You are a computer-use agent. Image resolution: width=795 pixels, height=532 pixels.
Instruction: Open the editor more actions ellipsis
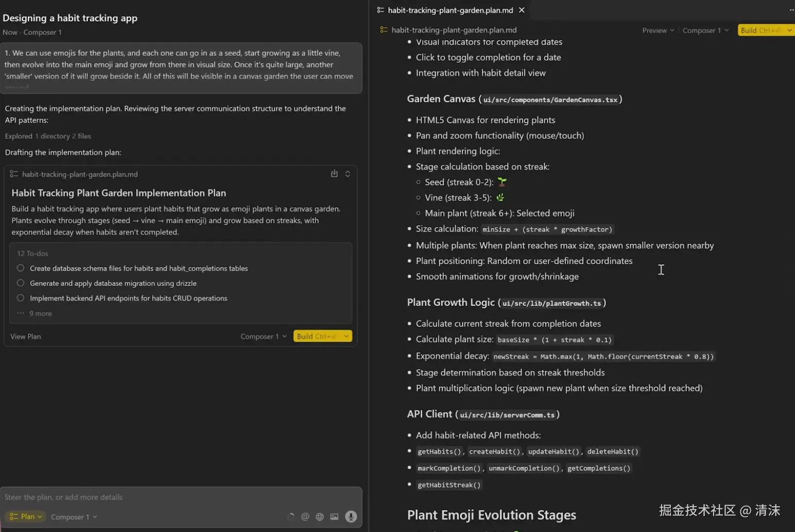coord(791,10)
